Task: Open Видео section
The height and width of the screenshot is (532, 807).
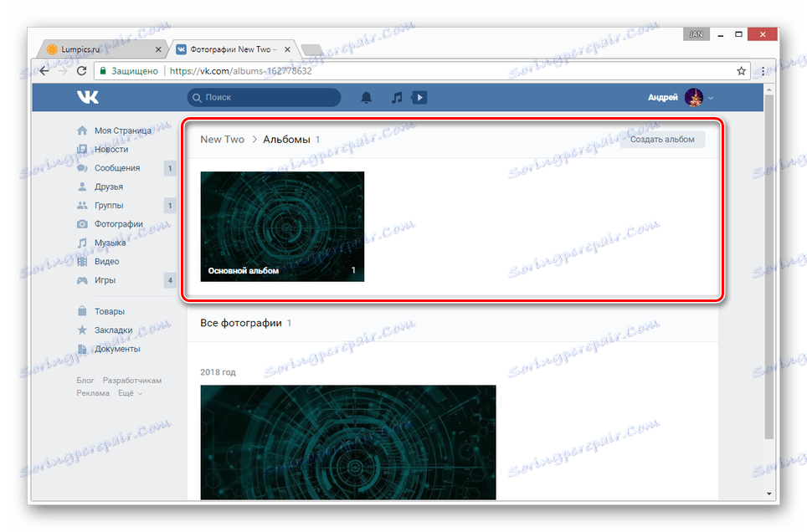Action: pyautogui.click(x=106, y=261)
